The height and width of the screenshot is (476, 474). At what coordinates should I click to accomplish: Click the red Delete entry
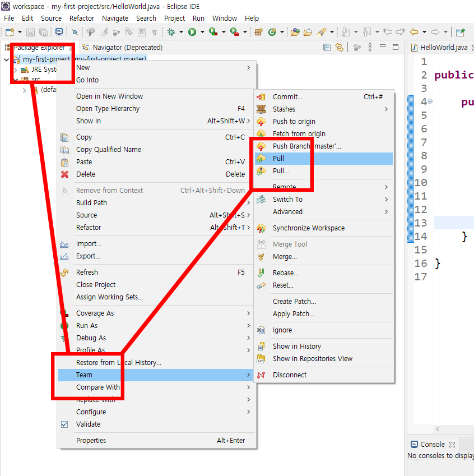tap(156, 174)
